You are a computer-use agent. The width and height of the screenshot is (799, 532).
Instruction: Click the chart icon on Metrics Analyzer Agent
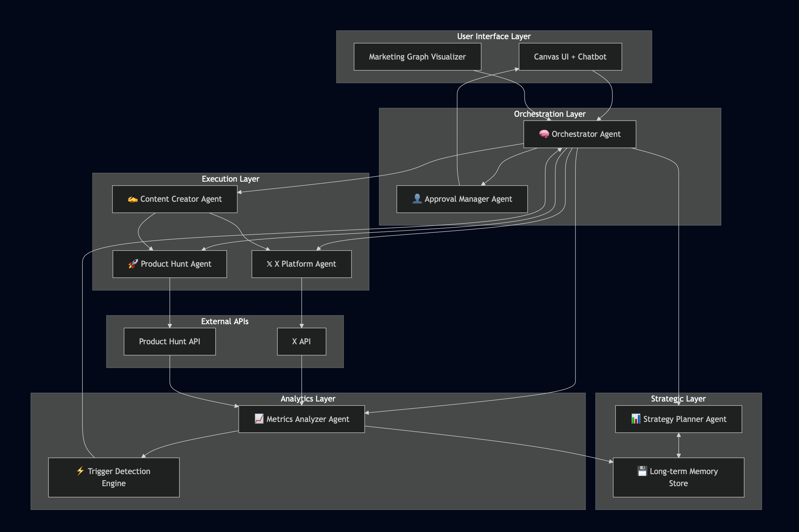pyautogui.click(x=259, y=419)
